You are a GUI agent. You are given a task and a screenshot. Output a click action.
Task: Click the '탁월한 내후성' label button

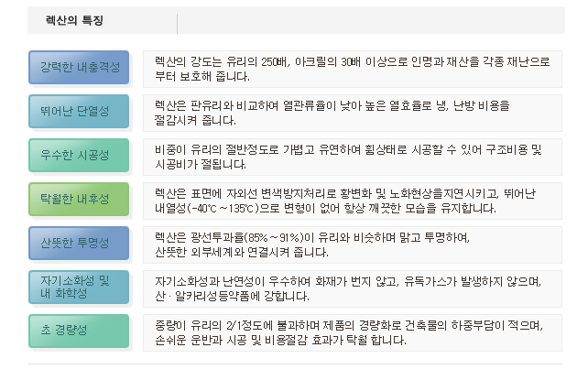pyautogui.click(x=79, y=199)
